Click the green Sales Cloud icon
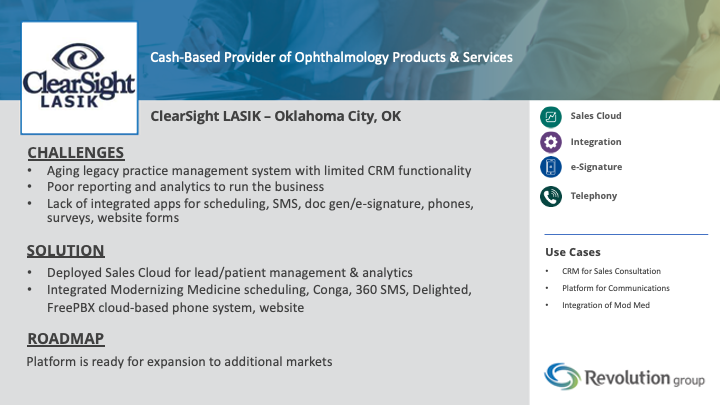Viewport: 720px width, 405px height. coord(551,117)
